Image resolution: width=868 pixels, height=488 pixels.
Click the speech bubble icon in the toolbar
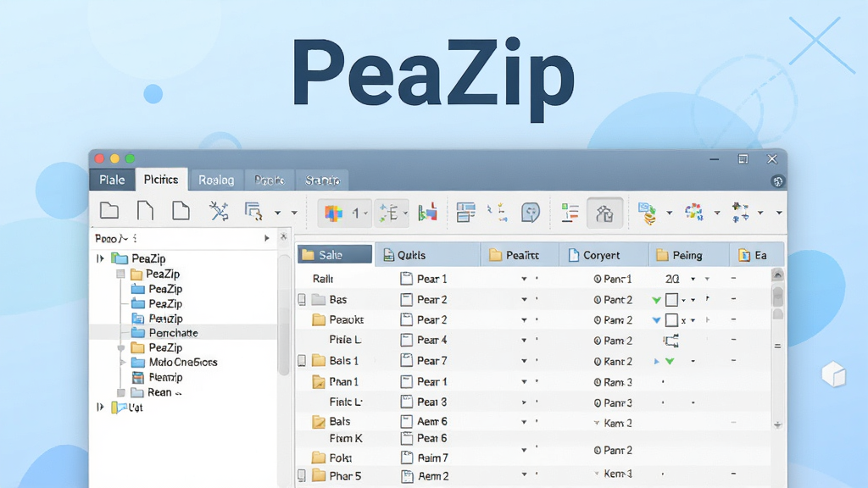[x=531, y=213]
